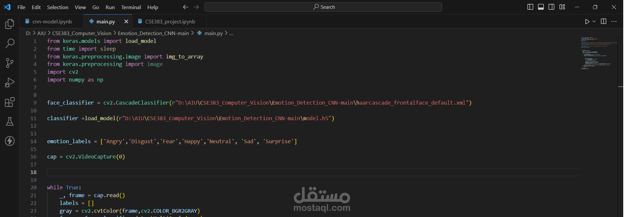Split the editor to the right
This screenshot has width=644, height=217.
click(x=603, y=21)
